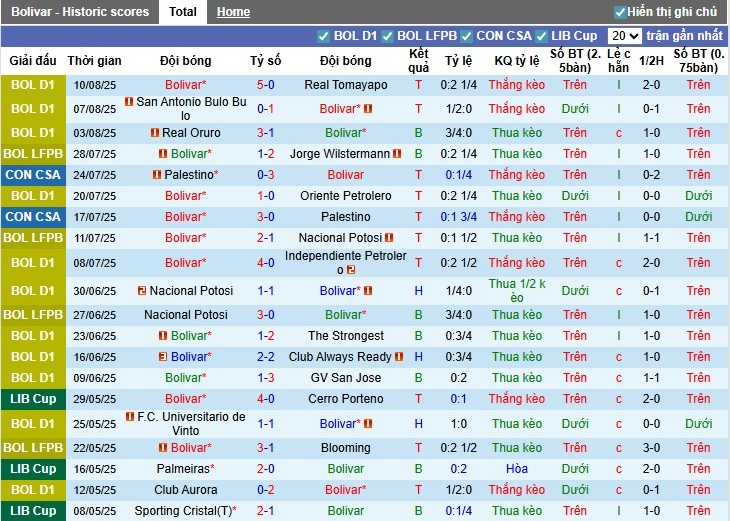The height and width of the screenshot is (521, 730).
Task: Click the Oriente Petrolero team name
Action: [x=345, y=196]
